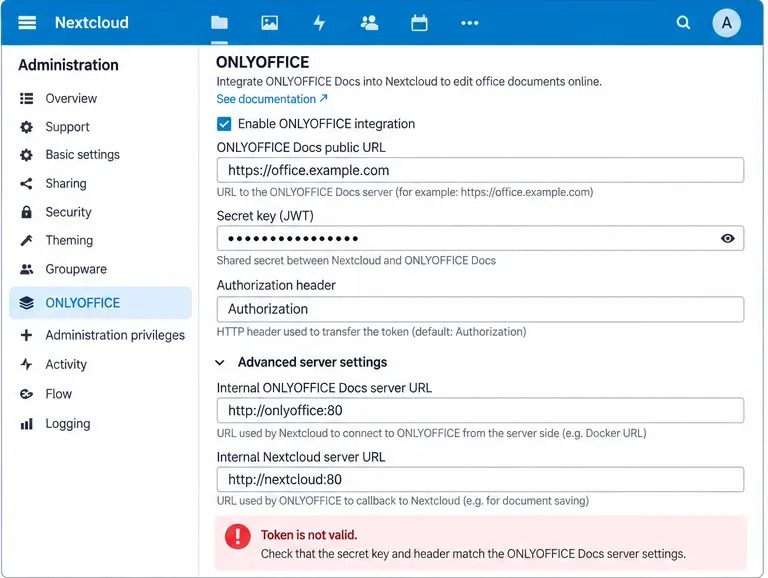This screenshot has width=768, height=578.
Task: Focus the Secret key (JWT) field
Action: (480, 239)
